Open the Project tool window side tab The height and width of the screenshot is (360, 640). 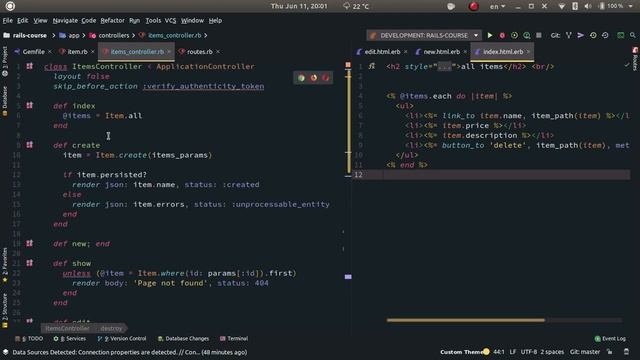click(5, 61)
